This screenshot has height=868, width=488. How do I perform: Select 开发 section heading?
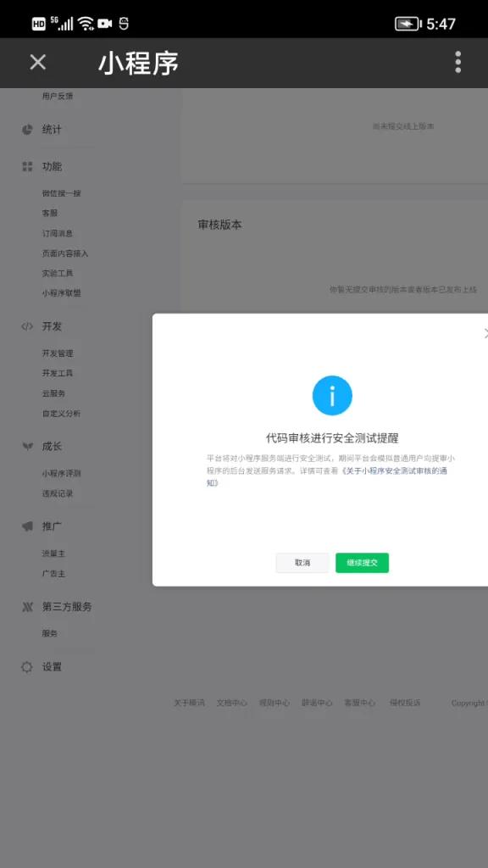point(52,326)
